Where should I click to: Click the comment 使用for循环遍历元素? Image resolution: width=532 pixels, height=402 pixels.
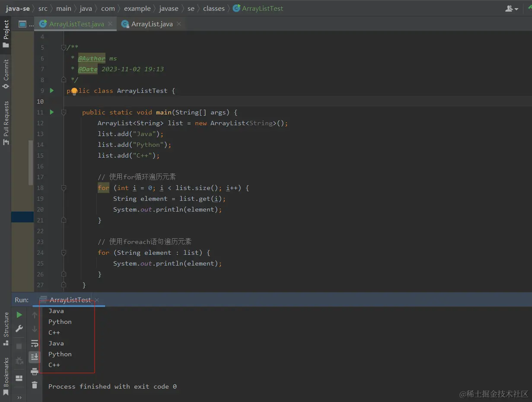pyautogui.click(x=137, y=177)
